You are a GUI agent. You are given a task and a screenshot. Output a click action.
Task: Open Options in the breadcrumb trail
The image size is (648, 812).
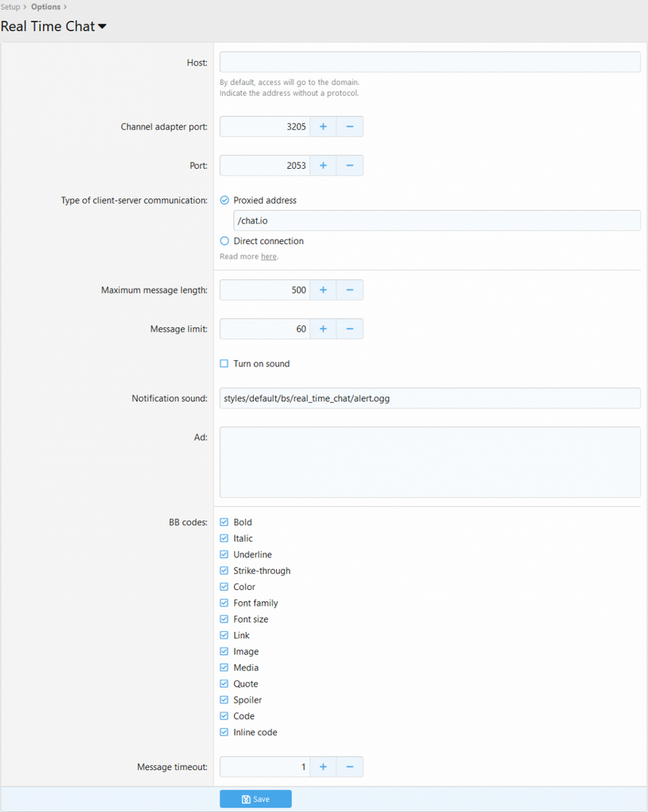[x=45, y=7]
